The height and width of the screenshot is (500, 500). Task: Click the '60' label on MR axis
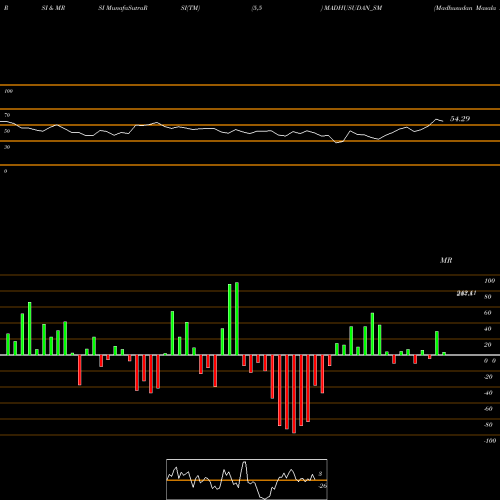(488, 313)
